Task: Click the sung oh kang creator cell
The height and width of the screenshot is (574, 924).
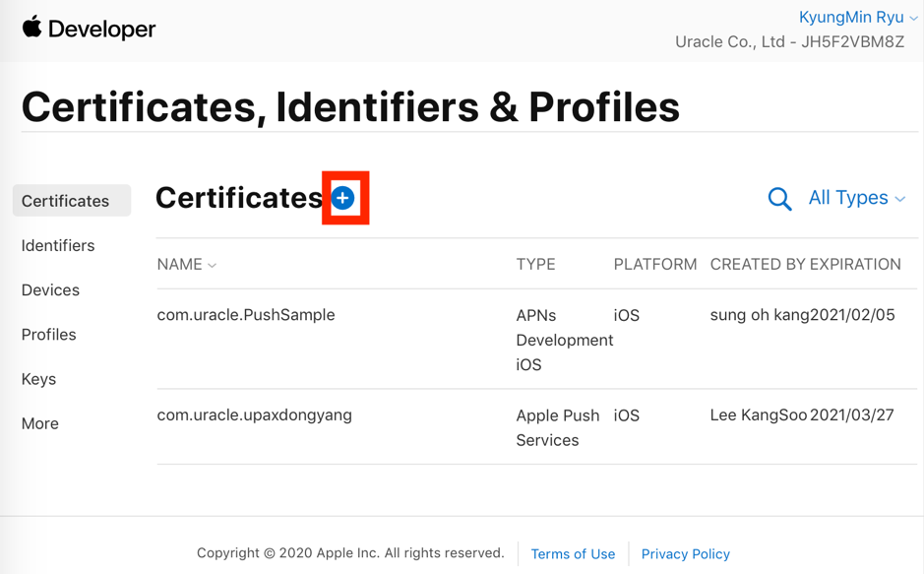Action: click(760, 315)
